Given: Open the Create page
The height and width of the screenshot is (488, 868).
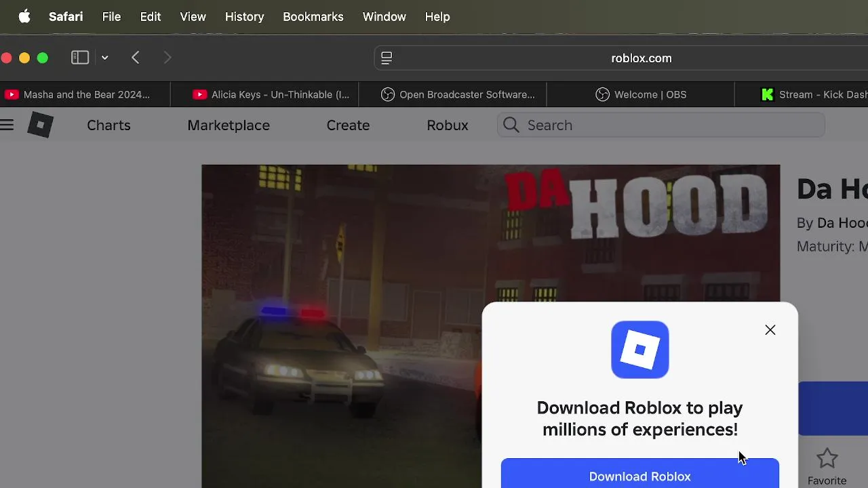Looking at the screenshot, I should [348, 125].
